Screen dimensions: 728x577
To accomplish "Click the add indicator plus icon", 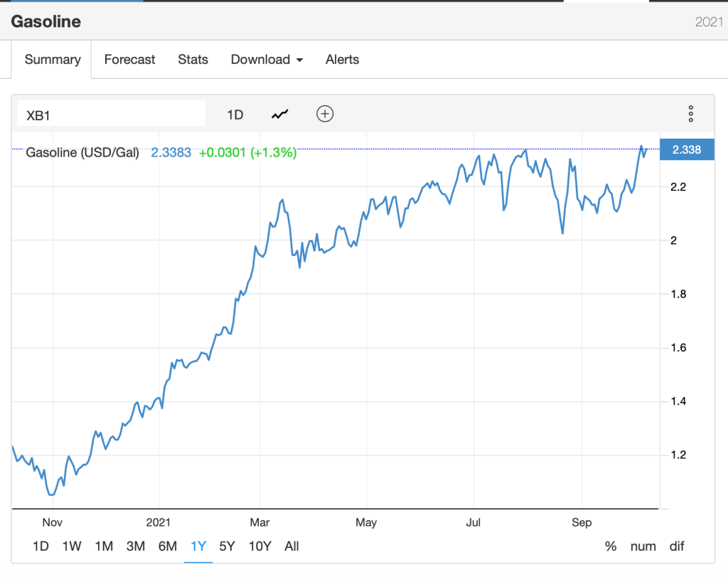I will tap(325, 114).
